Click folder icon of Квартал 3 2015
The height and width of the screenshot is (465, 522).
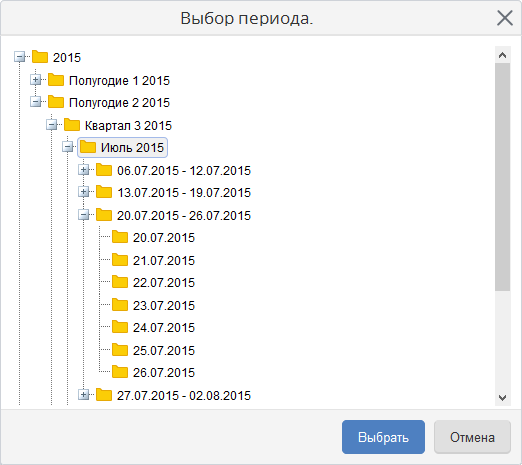pos(72,125)
